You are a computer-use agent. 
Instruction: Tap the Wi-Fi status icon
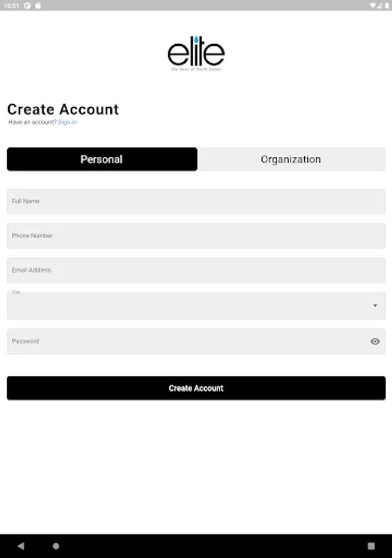(373, 5)
